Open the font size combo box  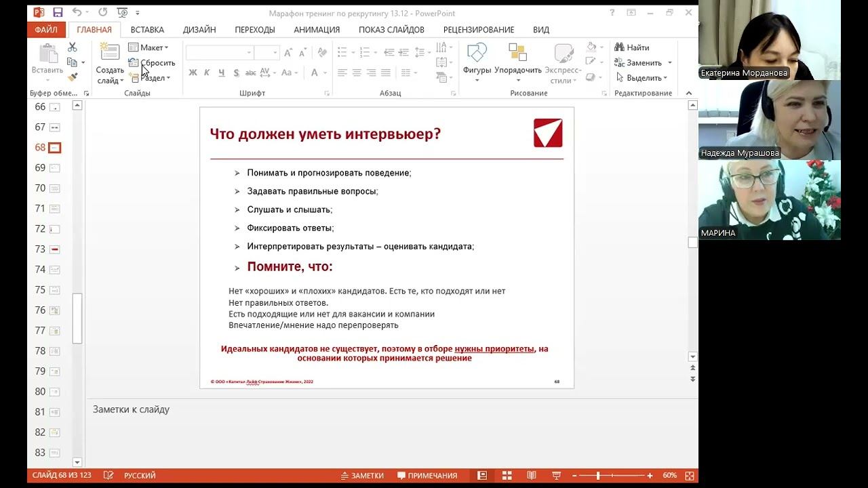coord(267,53)
